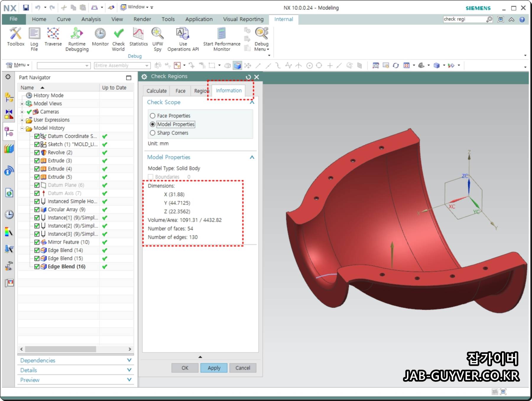Select the shaded cube selection filter icon
The width and height of the screenshot is (532, 401).
tap(237, 66)
